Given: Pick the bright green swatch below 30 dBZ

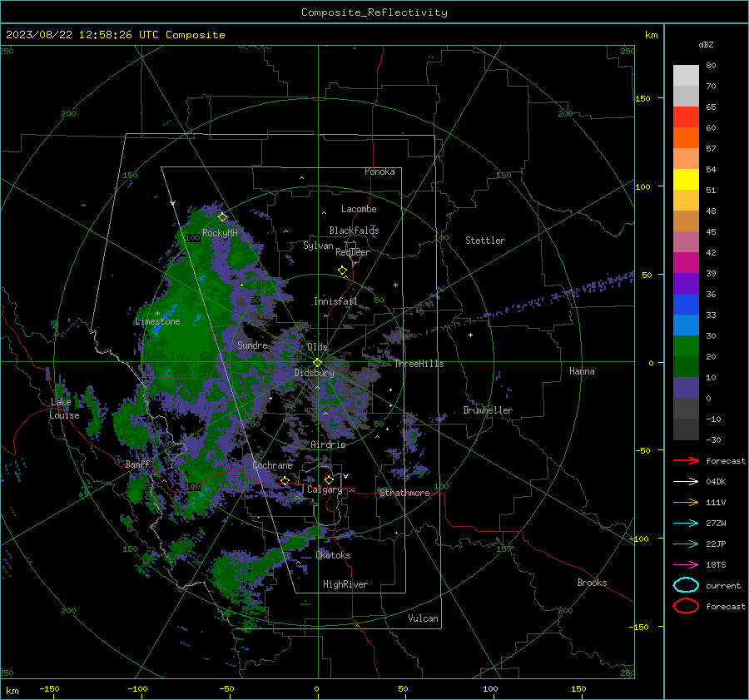Looking at the screenshot, I should point(686,346).
